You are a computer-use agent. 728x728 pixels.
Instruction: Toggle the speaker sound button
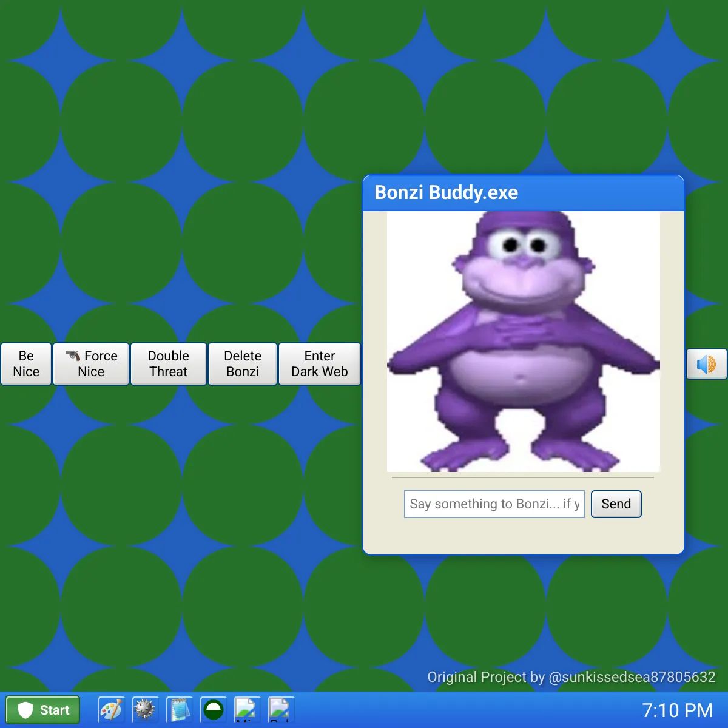[x=707, y=364]
